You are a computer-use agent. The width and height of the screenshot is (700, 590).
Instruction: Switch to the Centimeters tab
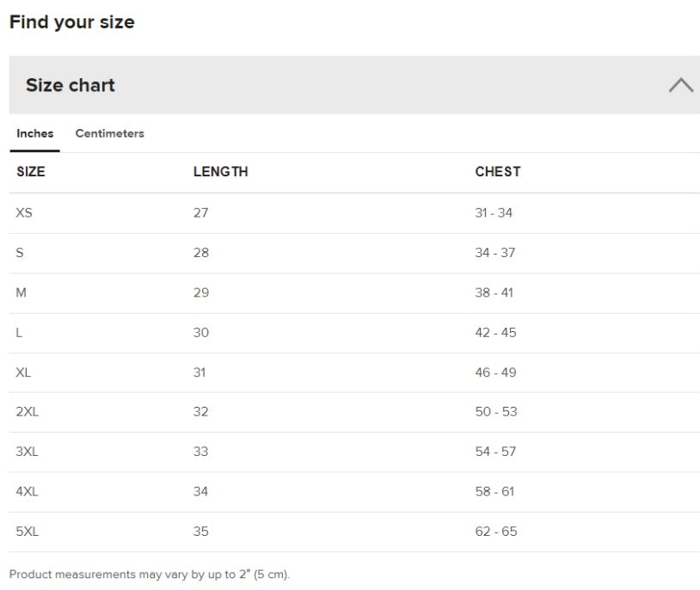coord(109,133)
